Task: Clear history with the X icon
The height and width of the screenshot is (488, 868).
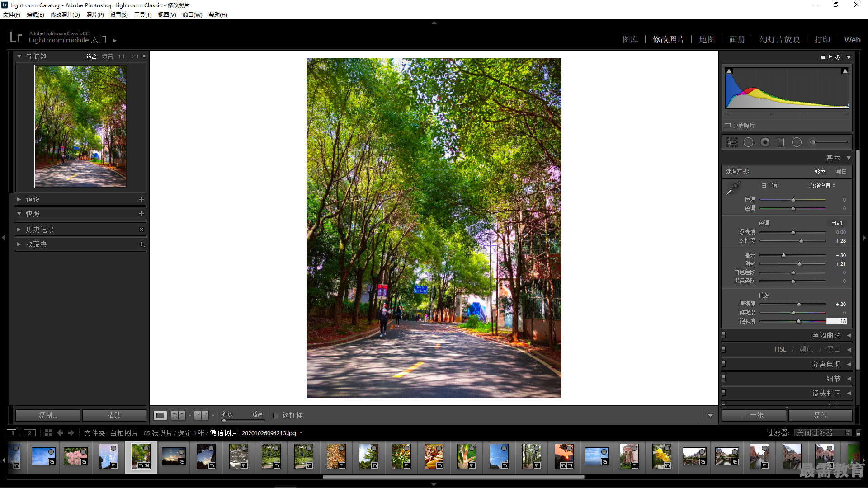Action: 142,230
